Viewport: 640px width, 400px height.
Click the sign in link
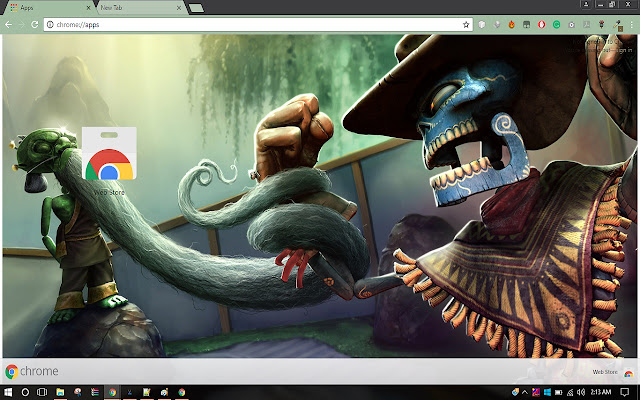coord(624,50)
